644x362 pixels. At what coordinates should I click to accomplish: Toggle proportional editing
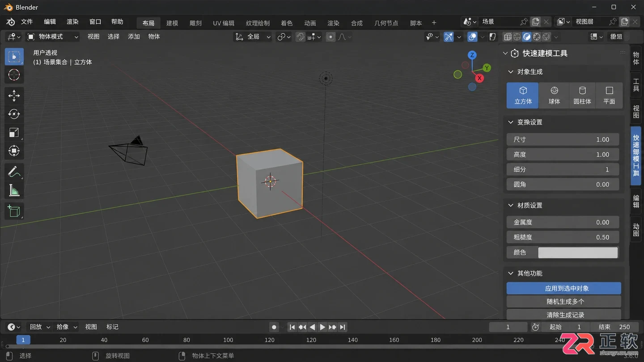330,37
